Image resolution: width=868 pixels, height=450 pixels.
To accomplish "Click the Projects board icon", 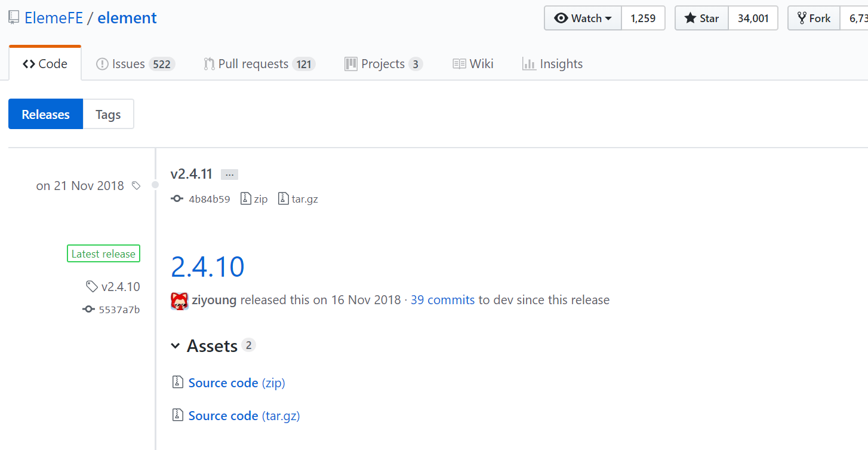I will click(x=351, y=63).
